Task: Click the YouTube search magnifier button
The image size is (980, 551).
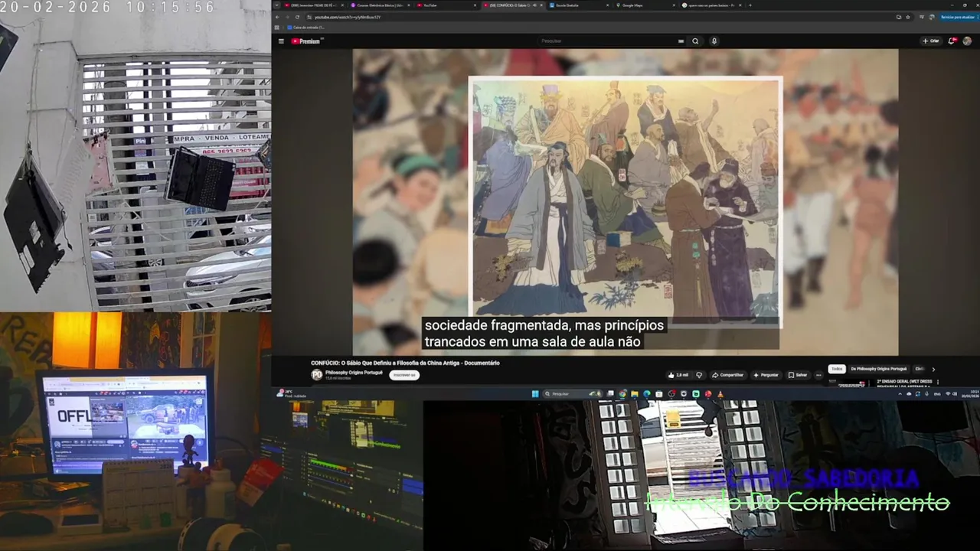Action: coord(695,41)
